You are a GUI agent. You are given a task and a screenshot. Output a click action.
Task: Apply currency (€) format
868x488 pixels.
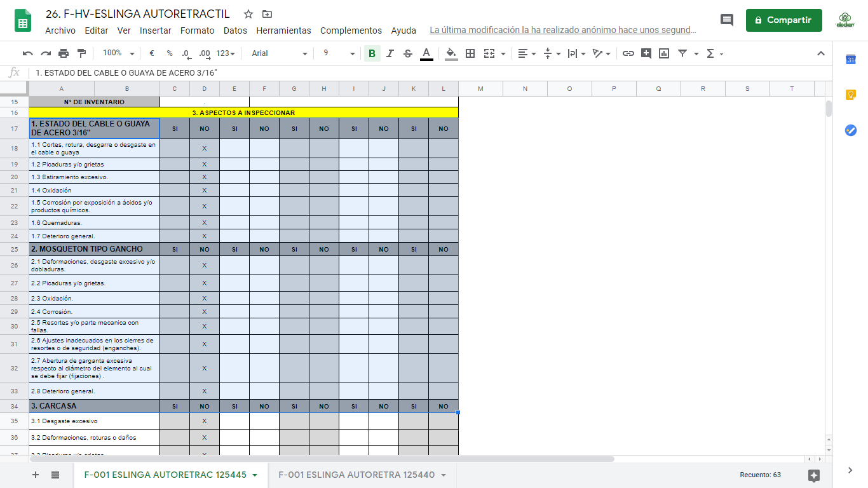point(152,53)
